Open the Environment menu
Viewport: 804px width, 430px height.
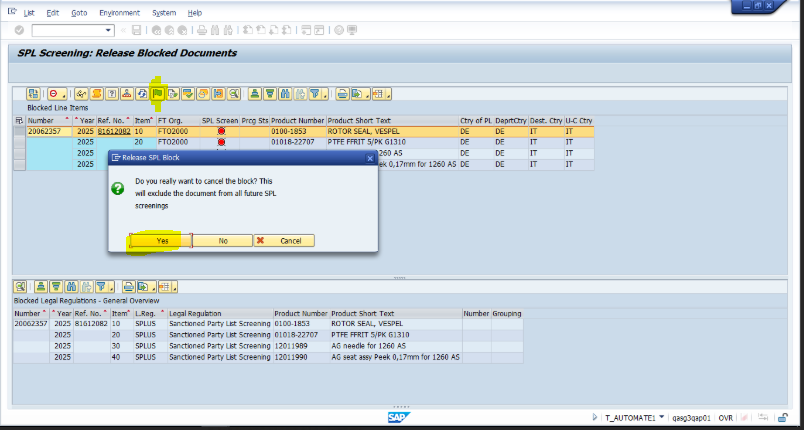[119, 13]
